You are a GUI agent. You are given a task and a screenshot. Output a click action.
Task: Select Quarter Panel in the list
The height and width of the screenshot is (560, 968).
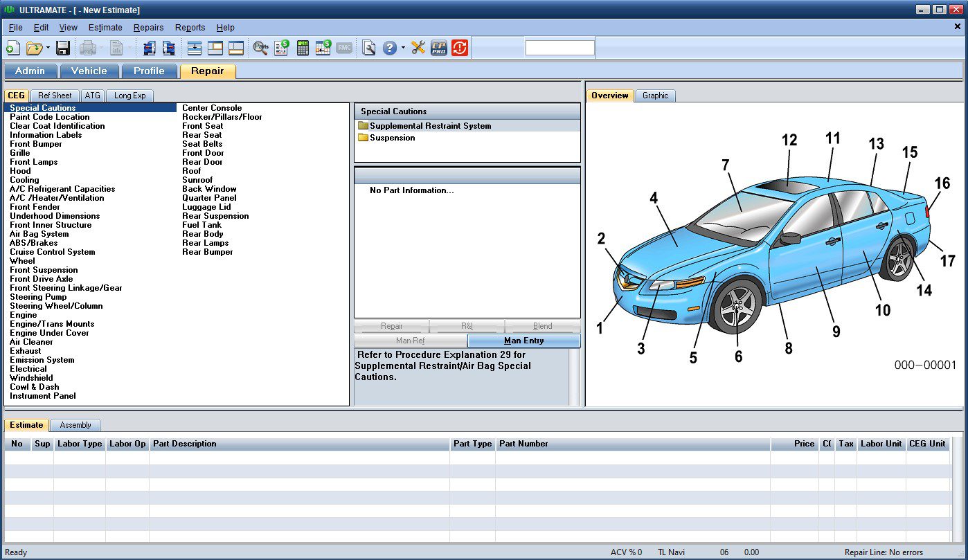pyautogui.click(x=209, y=198)
